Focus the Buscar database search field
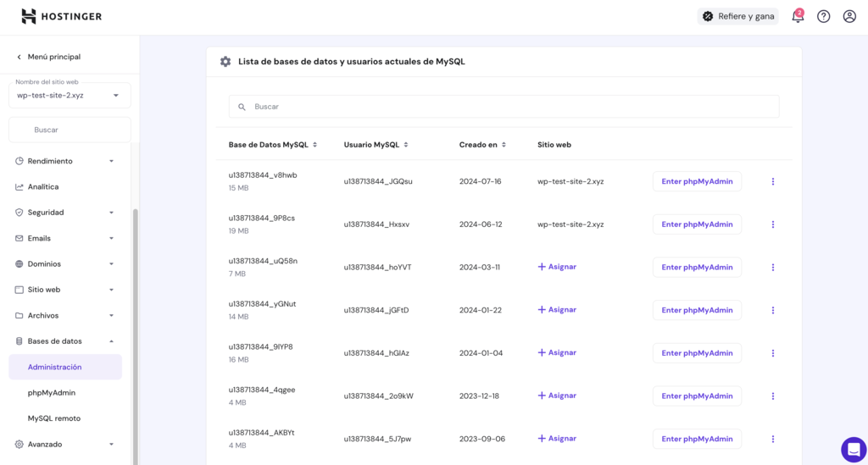 point(504,107)
